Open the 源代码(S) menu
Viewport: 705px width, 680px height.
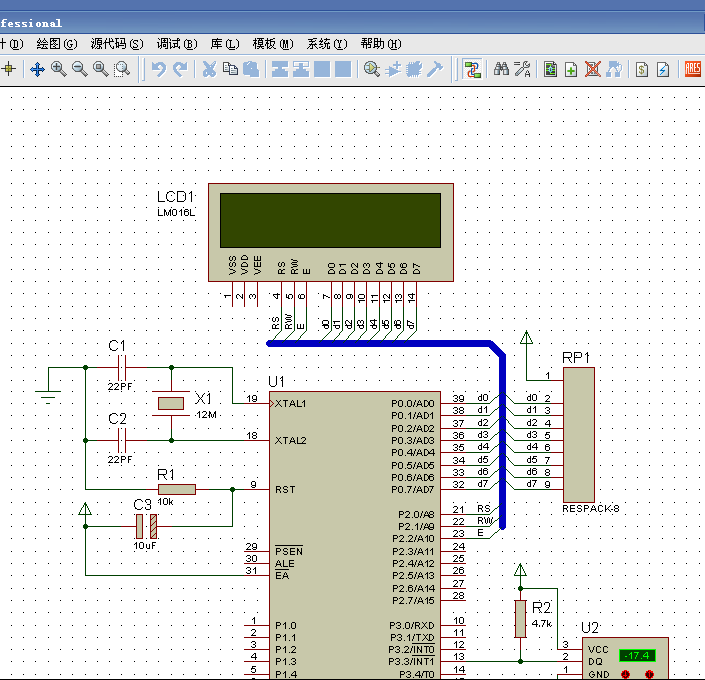(x=117, y=44)
